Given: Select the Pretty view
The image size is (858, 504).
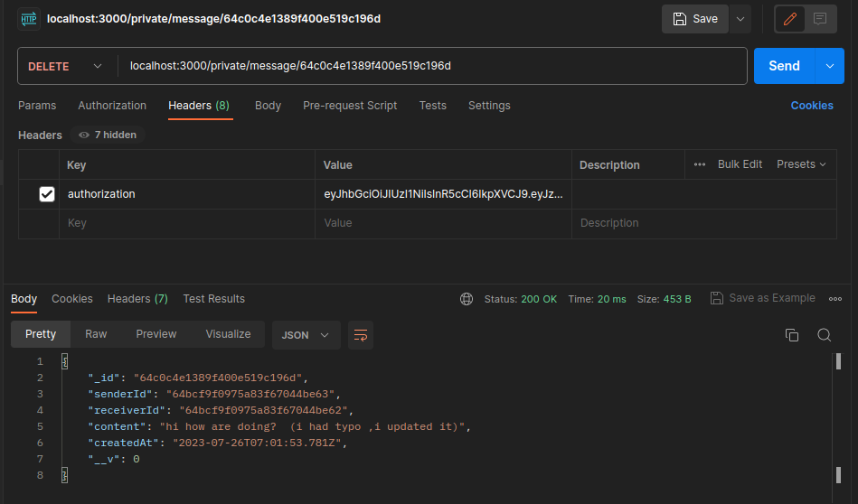Looking at the screenshot, I should (41, 334).
